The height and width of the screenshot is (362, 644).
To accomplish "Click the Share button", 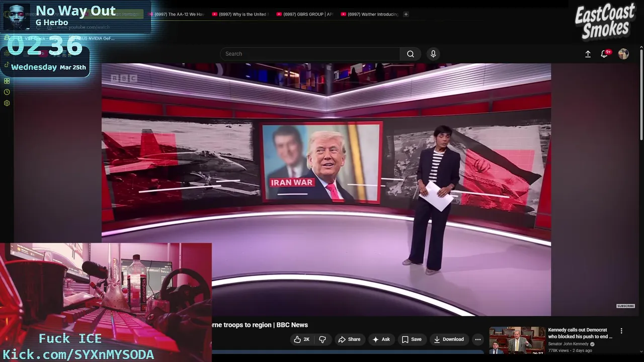I will tap(349, 339).
